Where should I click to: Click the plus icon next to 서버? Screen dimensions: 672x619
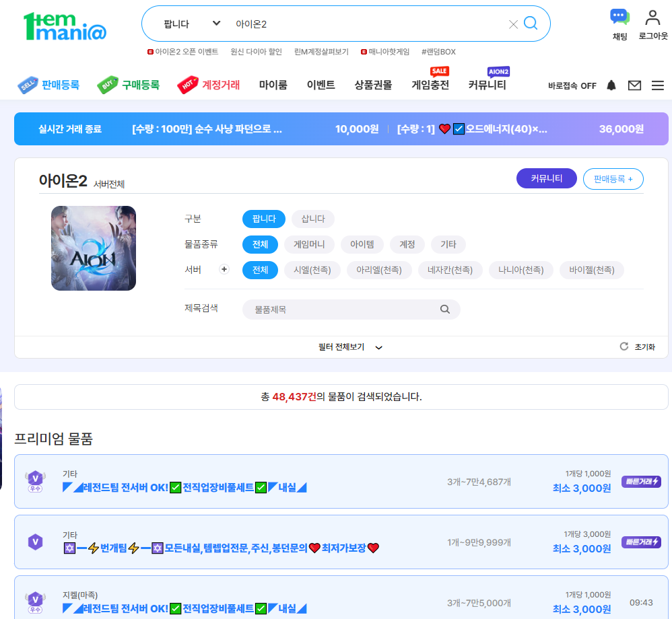(224, 269)
